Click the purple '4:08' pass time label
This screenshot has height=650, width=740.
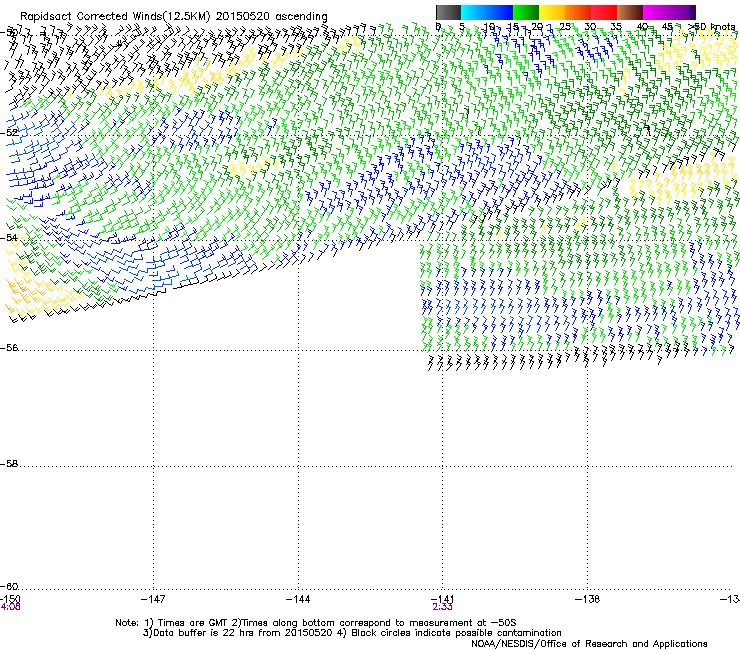point(10,607)
